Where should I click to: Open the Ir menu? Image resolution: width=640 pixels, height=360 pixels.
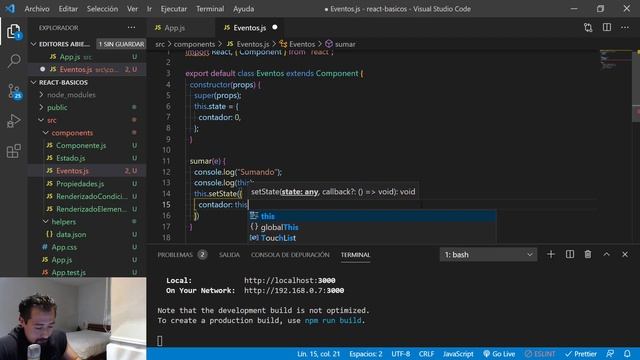pyautogui.click(x=149, y=9)
